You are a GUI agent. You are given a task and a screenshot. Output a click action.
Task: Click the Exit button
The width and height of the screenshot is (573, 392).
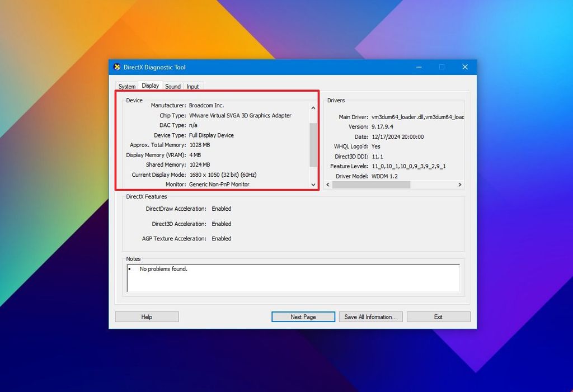pyautogui.click(x=438, y=317)
